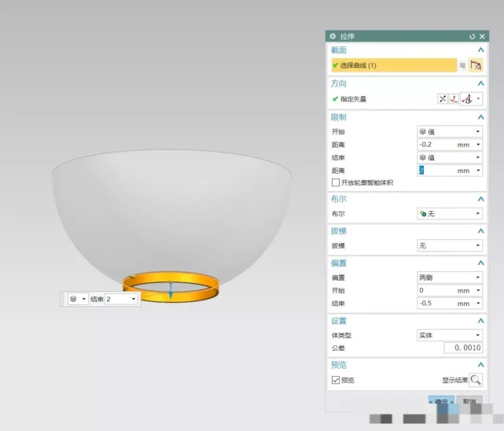504x431 pixels.
Task: Click the gear icon in dialog title
Action: [x=333, y=36]
